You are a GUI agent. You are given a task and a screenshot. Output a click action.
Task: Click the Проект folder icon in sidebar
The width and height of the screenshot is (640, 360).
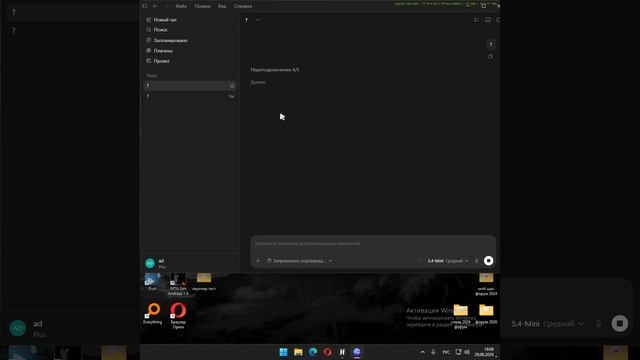point(149,61)
